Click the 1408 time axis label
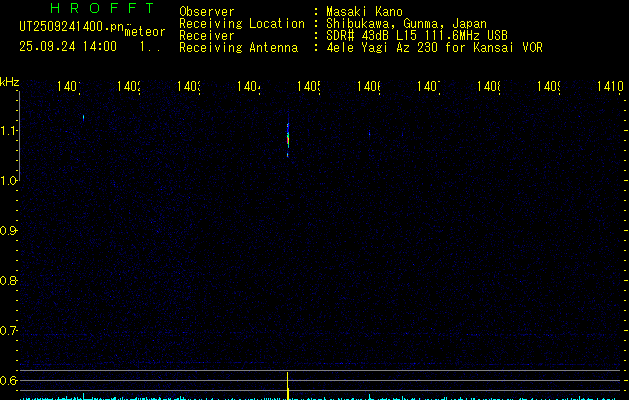The height and width of the screenshot is (400, 629). coord(489,86)
